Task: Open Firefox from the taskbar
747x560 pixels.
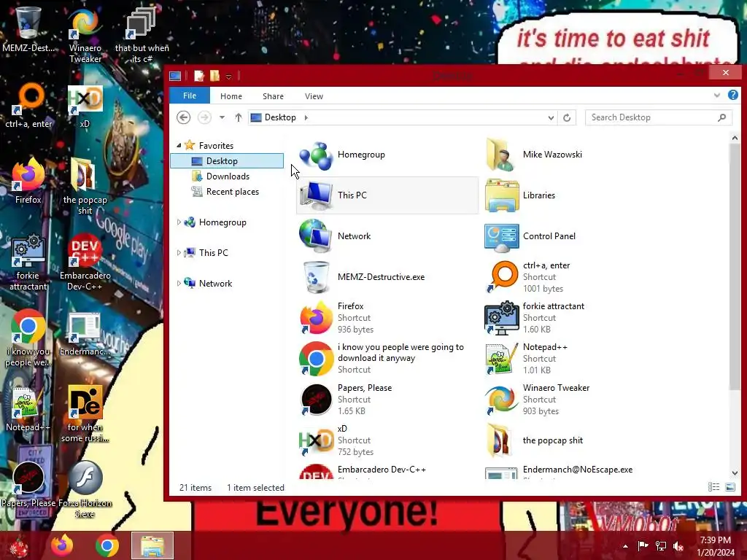Action: 63,545
